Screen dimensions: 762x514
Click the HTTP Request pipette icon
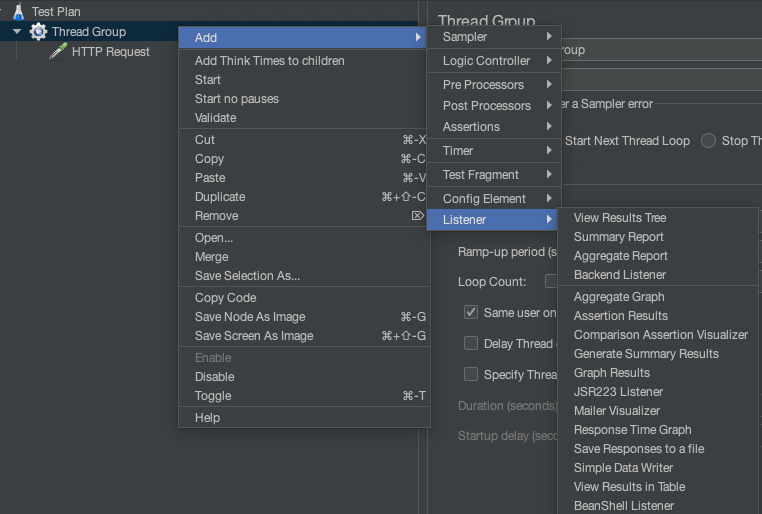click(x=58, y=51)
